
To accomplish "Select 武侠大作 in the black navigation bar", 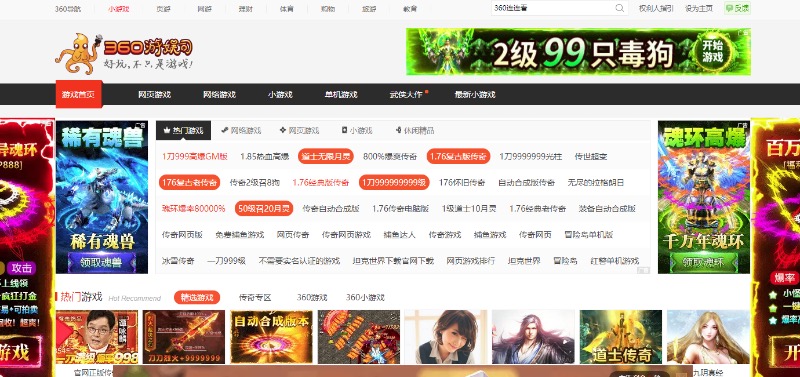I will tap(406, 94).
